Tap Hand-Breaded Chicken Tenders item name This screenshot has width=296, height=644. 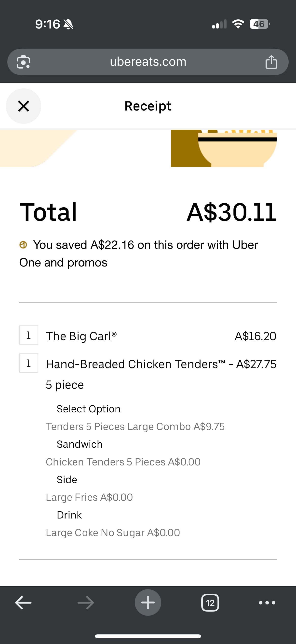click(136, 364)
